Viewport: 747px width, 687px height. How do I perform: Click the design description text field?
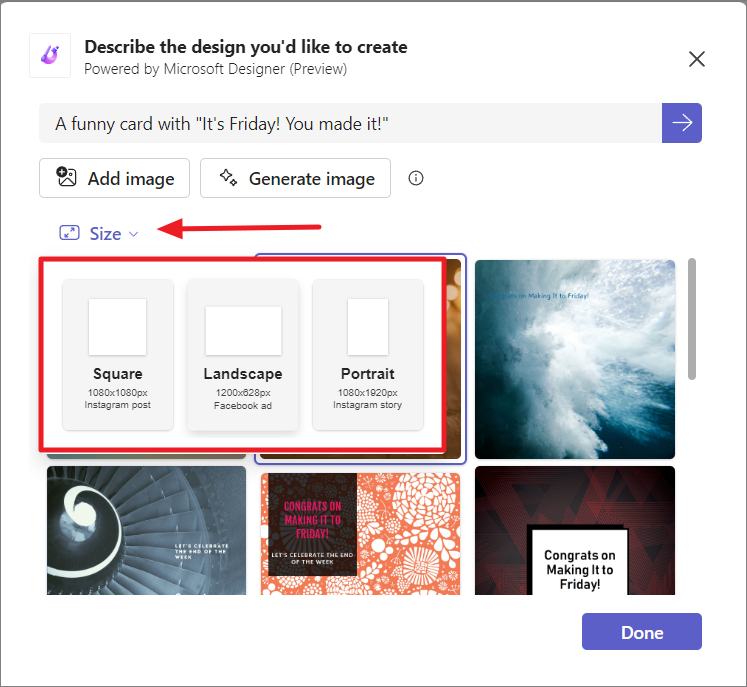coord(351,123)
